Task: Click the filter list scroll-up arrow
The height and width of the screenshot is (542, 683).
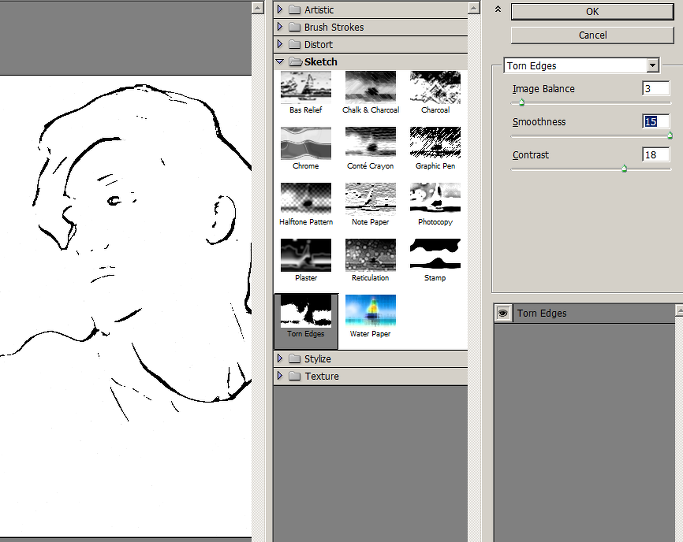Action: [x=473, y=8]
